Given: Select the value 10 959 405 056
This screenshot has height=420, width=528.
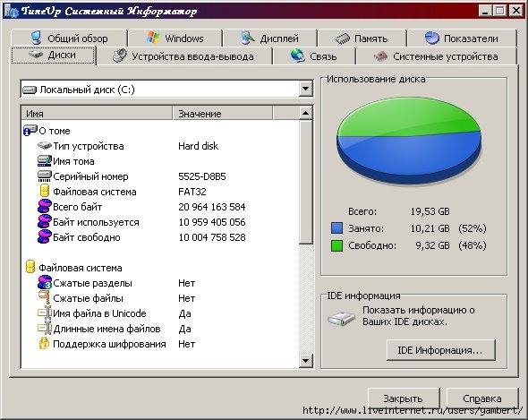Looking at the screenshot, I should coord(212,222).
